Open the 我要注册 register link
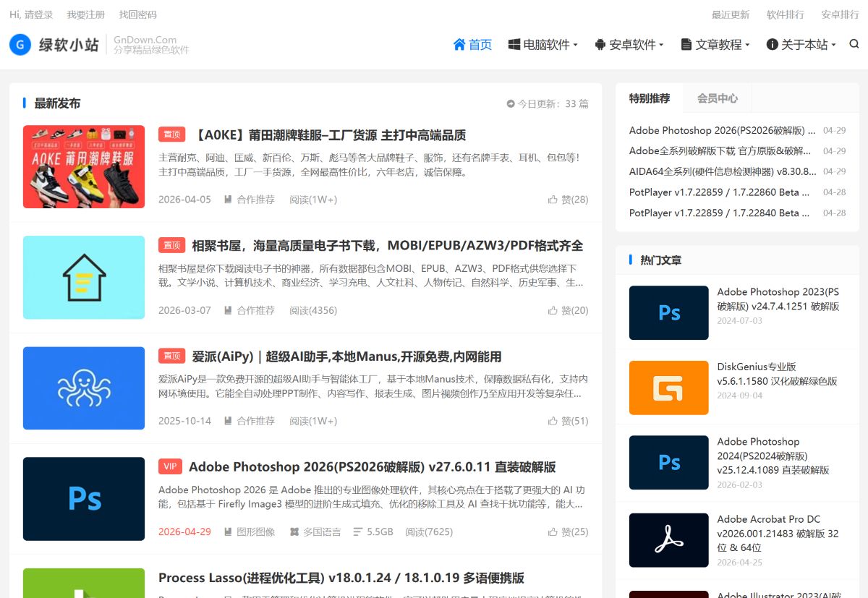The image size is (868, 598). 85,14
